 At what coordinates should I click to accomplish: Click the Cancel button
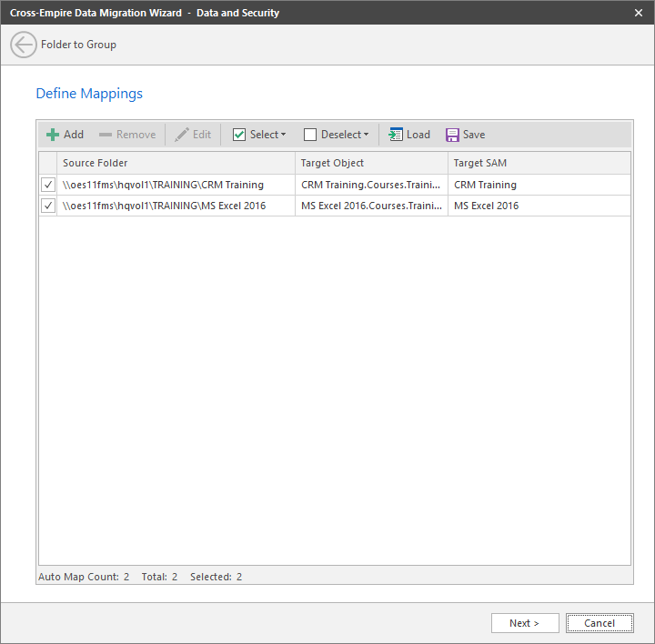pyautogui.click(x=600, y=623)
